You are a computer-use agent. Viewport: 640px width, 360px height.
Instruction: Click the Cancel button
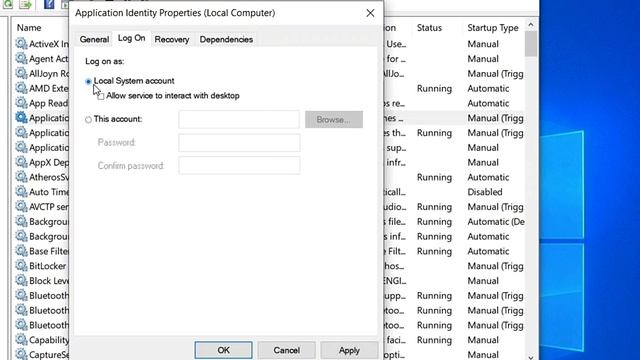[287, 350]
